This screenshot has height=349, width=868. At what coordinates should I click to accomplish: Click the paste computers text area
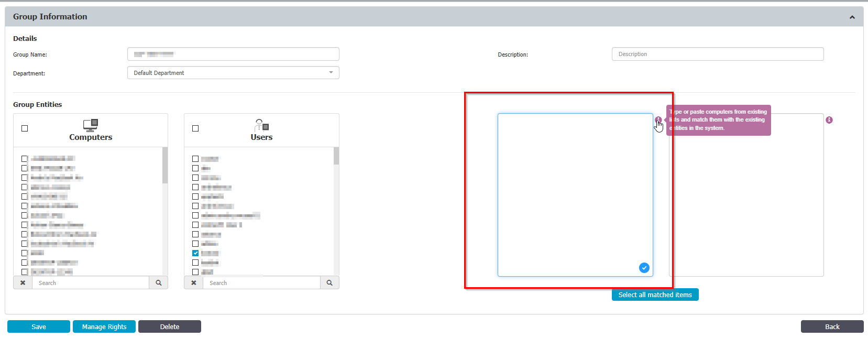point(575,195)
